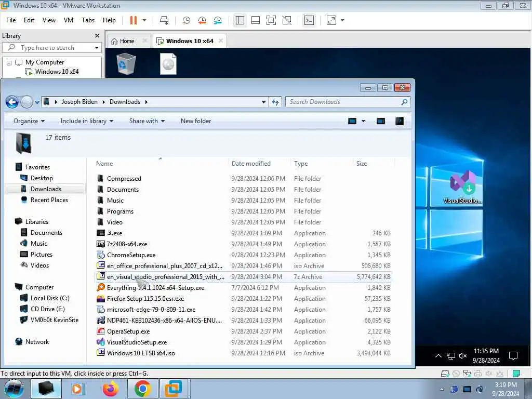Click the Search Downloads field

(x=348, y=102)
